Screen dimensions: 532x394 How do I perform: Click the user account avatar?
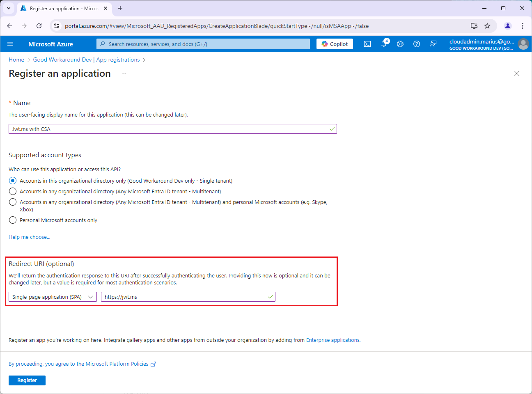click(x=523, y=44)
